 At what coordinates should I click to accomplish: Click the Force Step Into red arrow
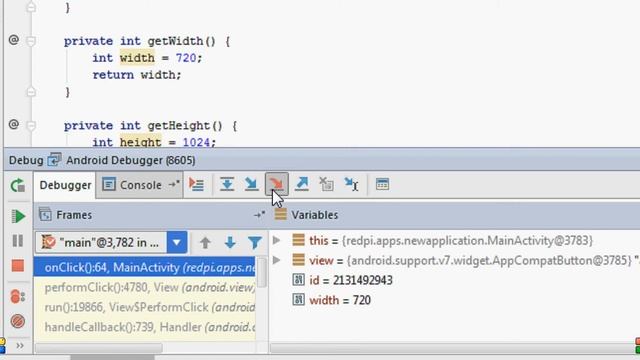[x=276, y=184]
